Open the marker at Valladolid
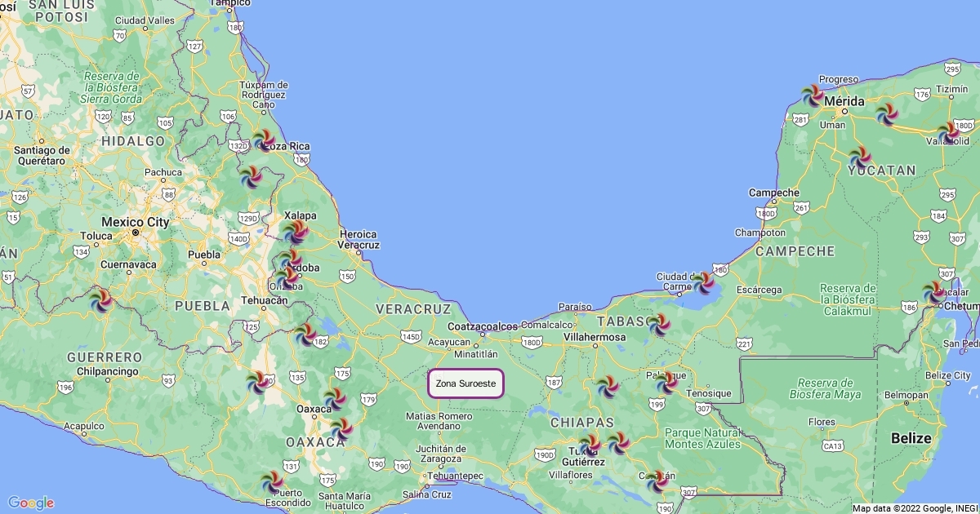Image resolution: width=980 pixels, height=514 pixels. point(948,133)
